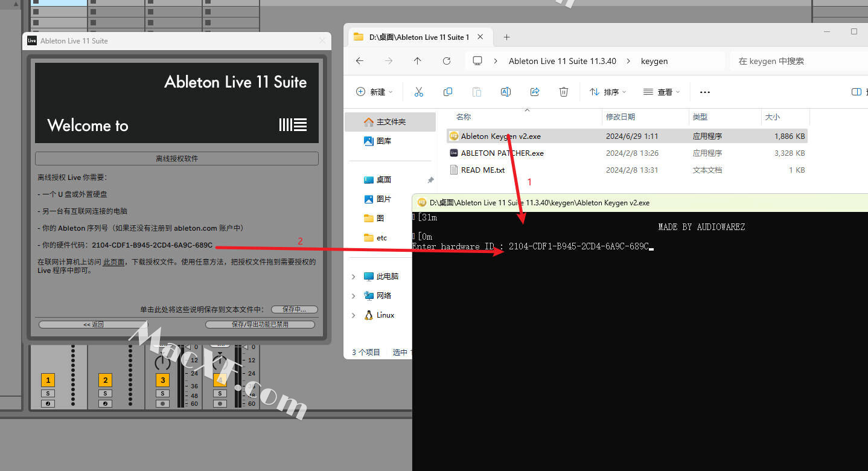The image size is (868, 471).
Task: Click the Live logo icon in dialog title bar
Action: pyautogui.click(x=32, y=40)
